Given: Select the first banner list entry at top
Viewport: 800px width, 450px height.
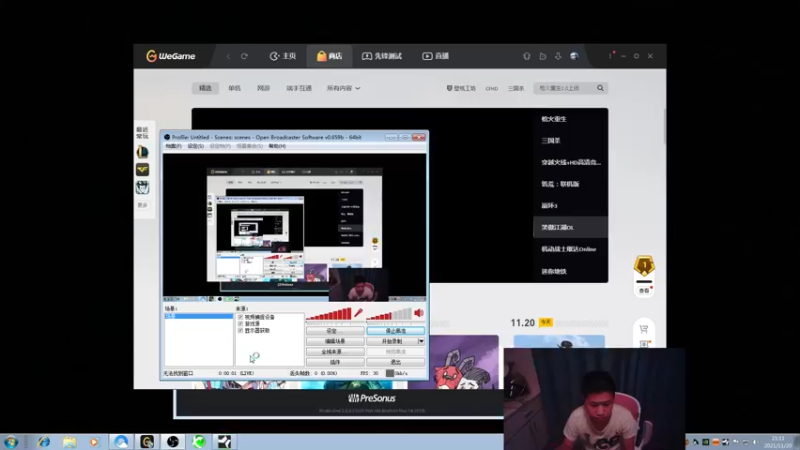Looking at the screenshot, I should coord(554,119).
